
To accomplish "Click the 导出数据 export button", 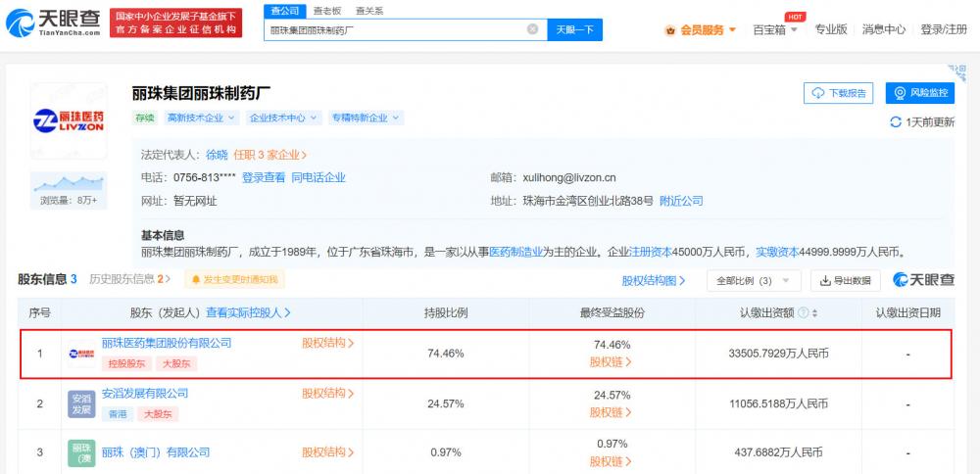I will click(846, 281).
